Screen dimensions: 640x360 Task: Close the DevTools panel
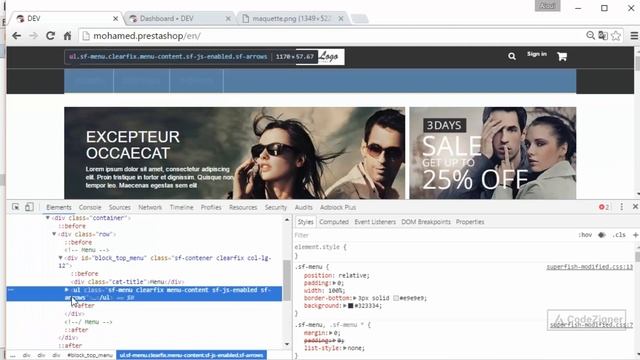(x=635, y=207)
